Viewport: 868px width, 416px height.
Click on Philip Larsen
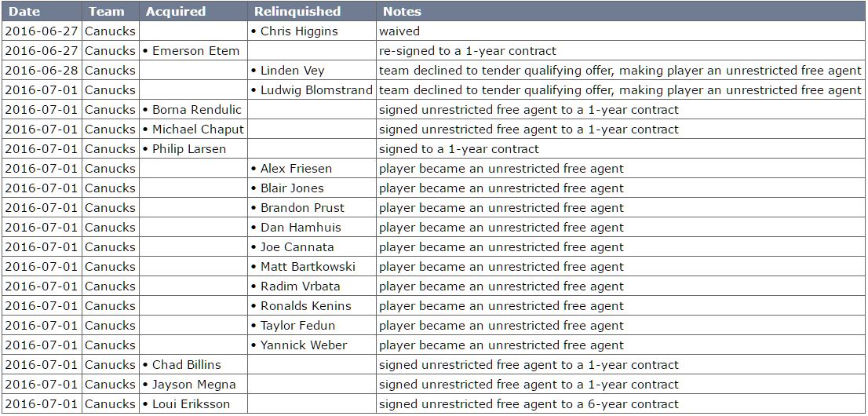click(x=189, y=149)
